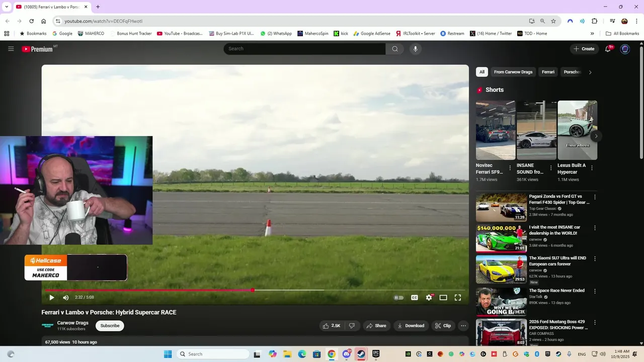This screenshot has width=644, height=362.
Task: Open options menu for INSANE SOUND short
Action: (x=551, y=168)
